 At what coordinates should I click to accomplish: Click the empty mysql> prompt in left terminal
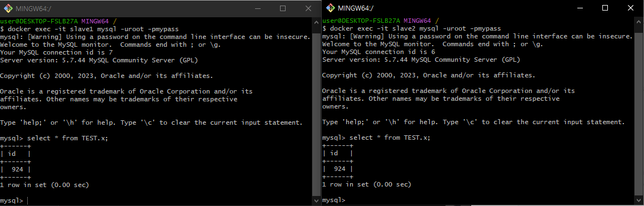pos(12,200)
